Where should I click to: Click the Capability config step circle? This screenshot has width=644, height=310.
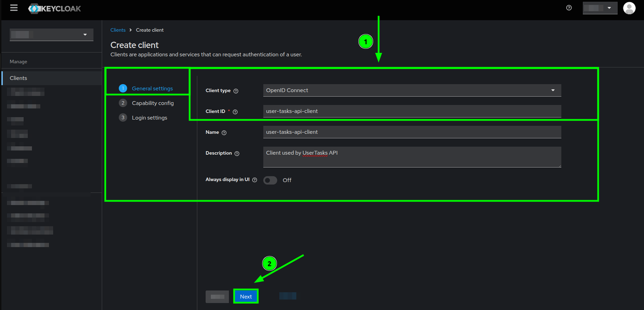click(123, 103)
